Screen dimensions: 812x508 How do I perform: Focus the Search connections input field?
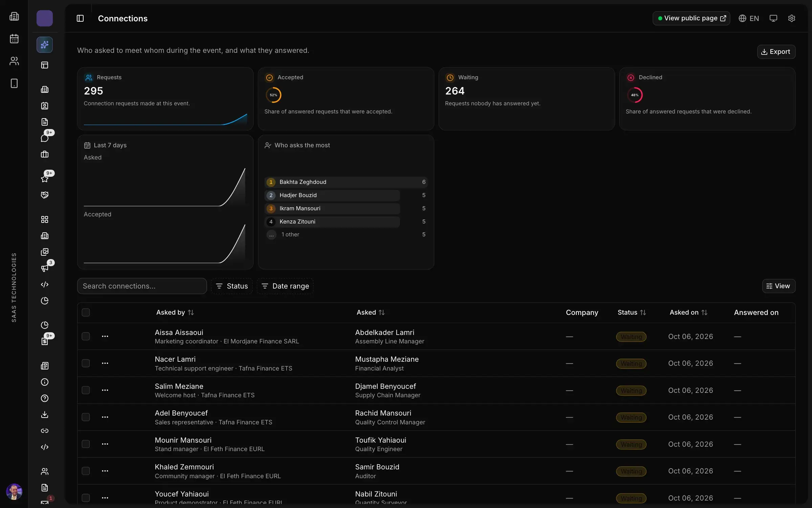click(x=142, y=286)
